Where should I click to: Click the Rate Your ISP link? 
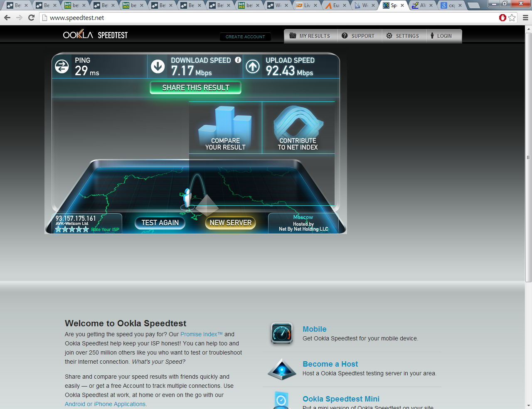[x=105, y=229]
